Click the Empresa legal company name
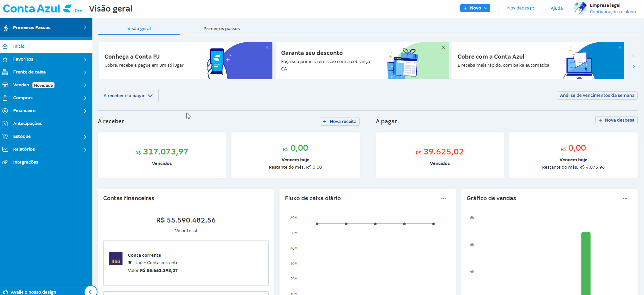 [x=605, y=5]
